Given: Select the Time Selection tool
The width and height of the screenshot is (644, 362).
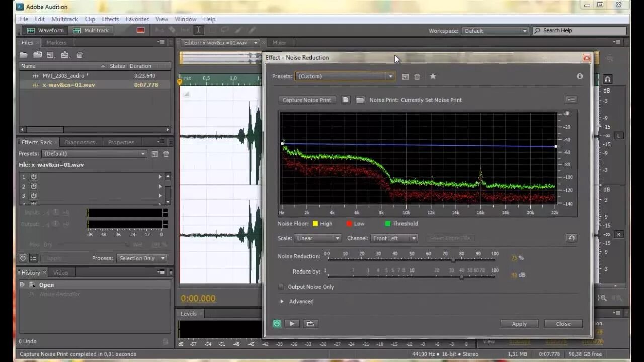Looking at the screenshot, I should tap(198, 30).
